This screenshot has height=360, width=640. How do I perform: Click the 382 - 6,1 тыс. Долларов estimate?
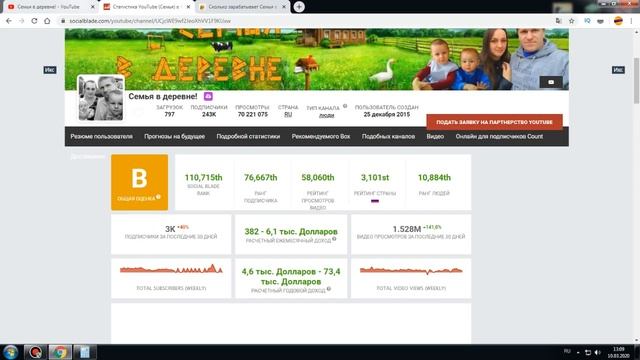[x=291, y=231]
